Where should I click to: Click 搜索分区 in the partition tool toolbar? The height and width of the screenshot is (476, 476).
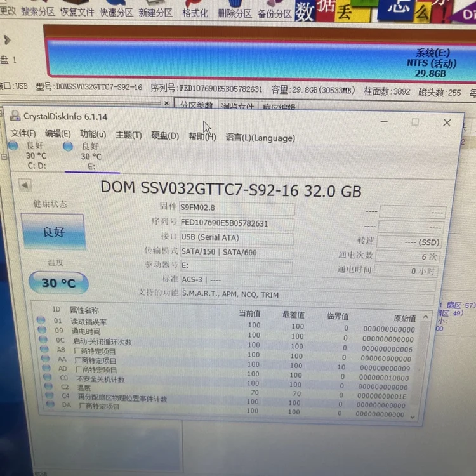(x=38, y=11)
